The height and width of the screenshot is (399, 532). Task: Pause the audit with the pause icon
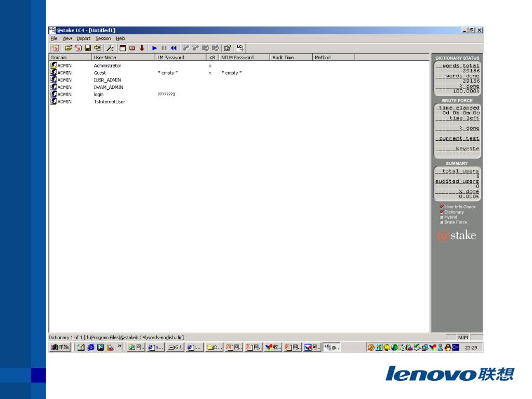click(164, 48)
